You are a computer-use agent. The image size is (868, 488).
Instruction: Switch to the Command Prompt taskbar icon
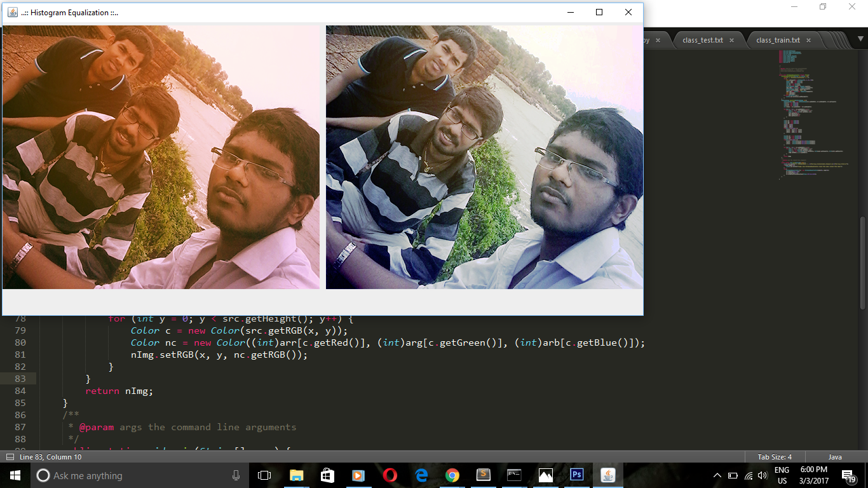pyautogui.click(x=514, y=475)
